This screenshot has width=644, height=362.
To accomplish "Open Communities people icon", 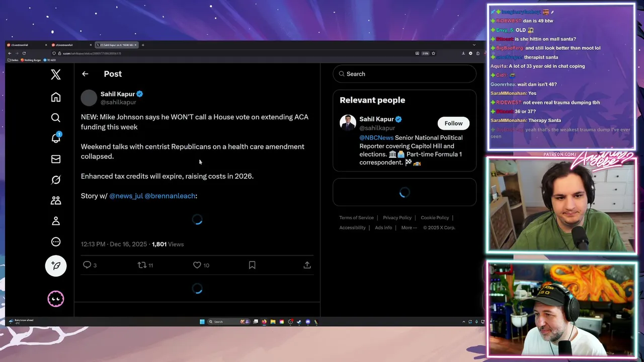I will pos(56,200).
